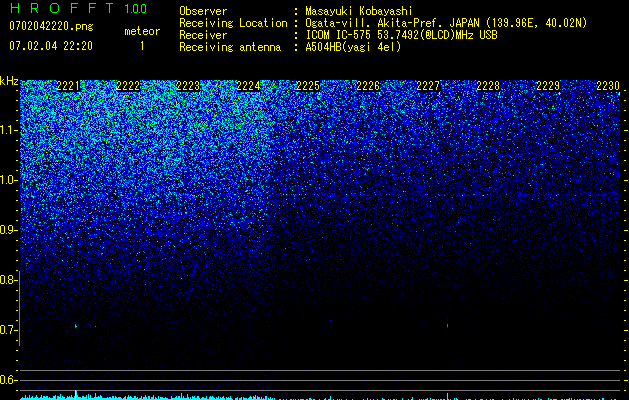Click time marker 2222

point(128,86)
